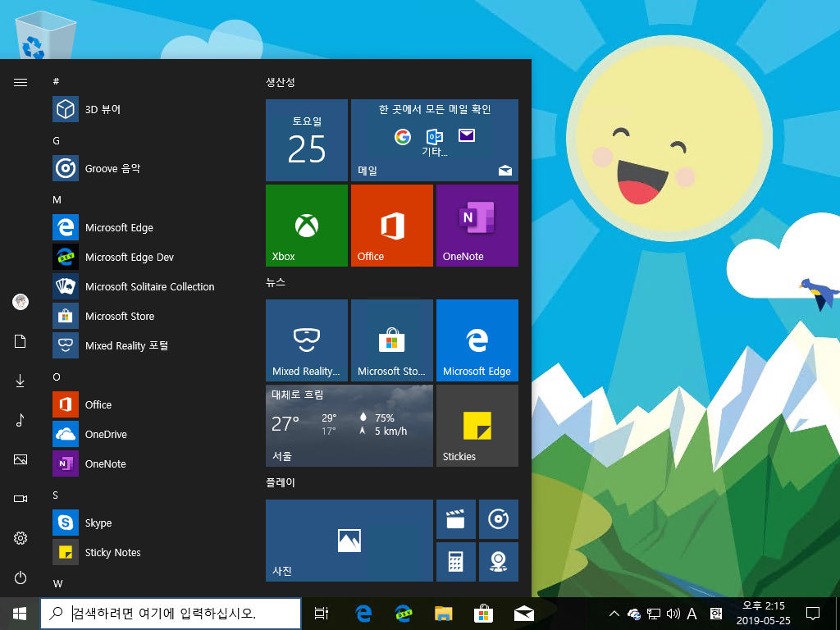
Task: Open OneDrive from the app list
Action: tap(144, 434)
